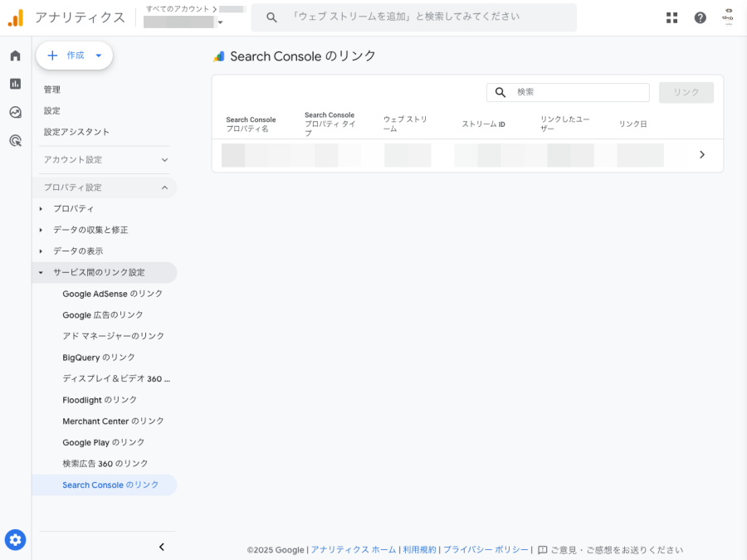Open Floodlight のリンク
The image size is (747, 560).
(100, 400)
